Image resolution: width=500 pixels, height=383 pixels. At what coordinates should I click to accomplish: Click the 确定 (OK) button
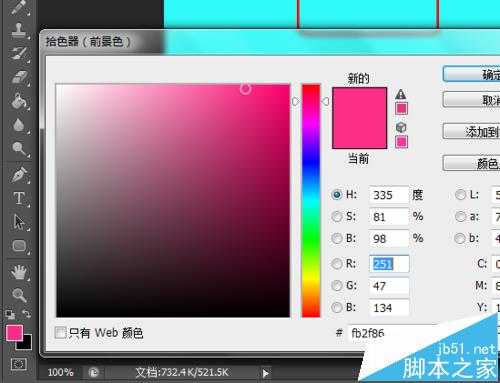tap(471, 74)
